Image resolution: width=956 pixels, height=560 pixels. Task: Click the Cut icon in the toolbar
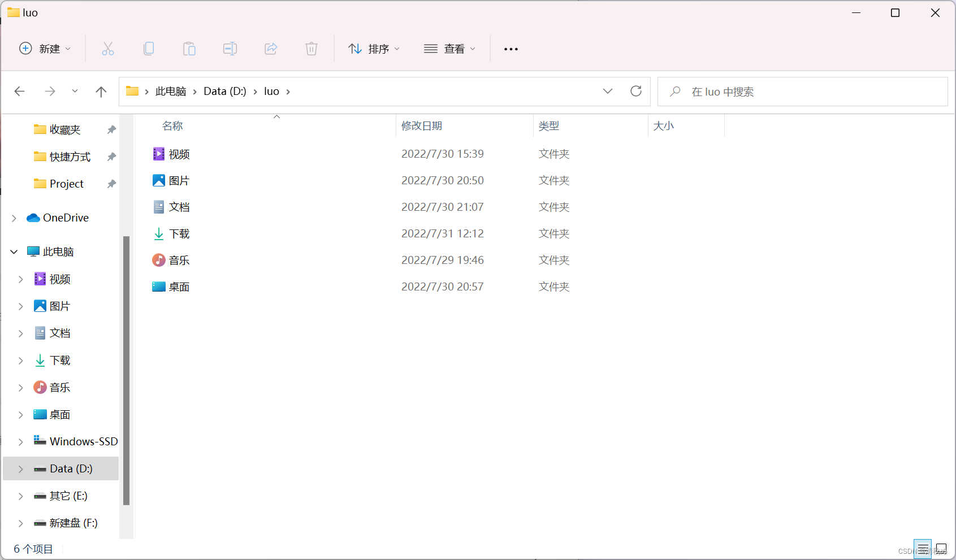(x=107, y=49)
